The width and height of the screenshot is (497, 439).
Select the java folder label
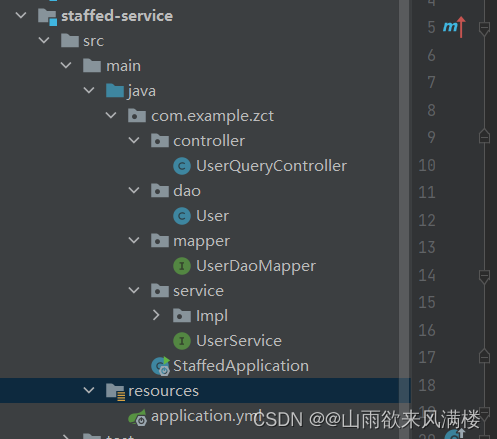pos(142,91)
